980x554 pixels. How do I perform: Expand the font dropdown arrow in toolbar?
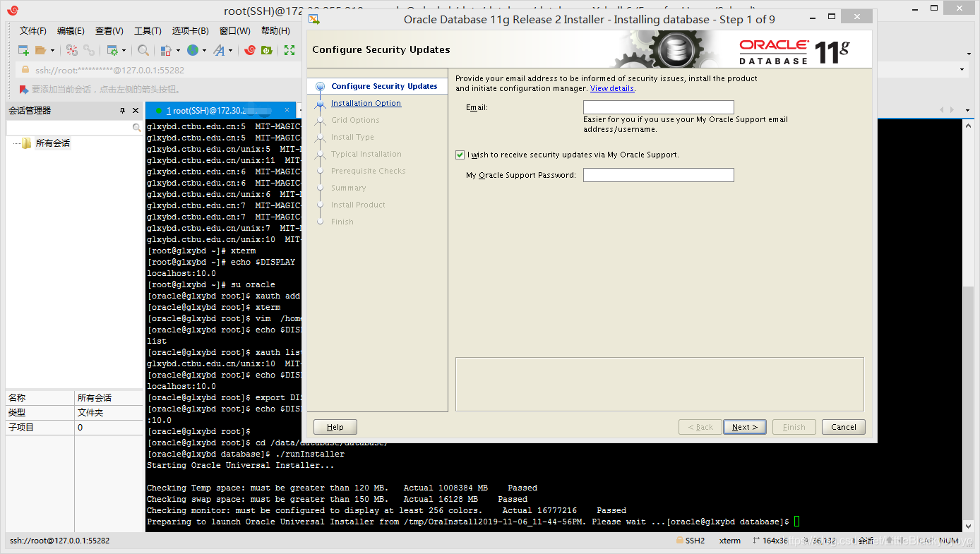(x=231, y=51)
